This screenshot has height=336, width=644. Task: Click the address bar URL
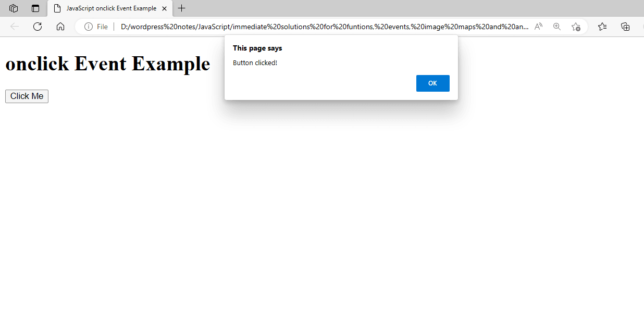click(x=325, y=27)
